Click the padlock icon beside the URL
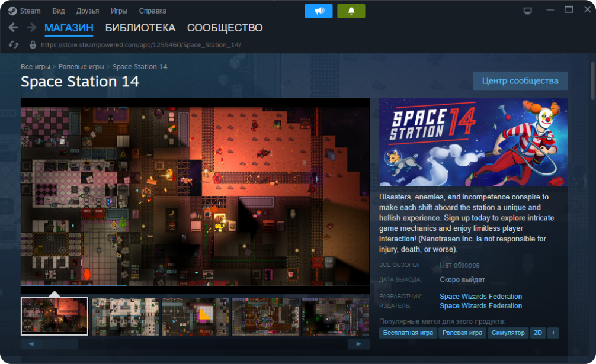The height and width of the screenshot is (364, 596). [x=33, y=45]
